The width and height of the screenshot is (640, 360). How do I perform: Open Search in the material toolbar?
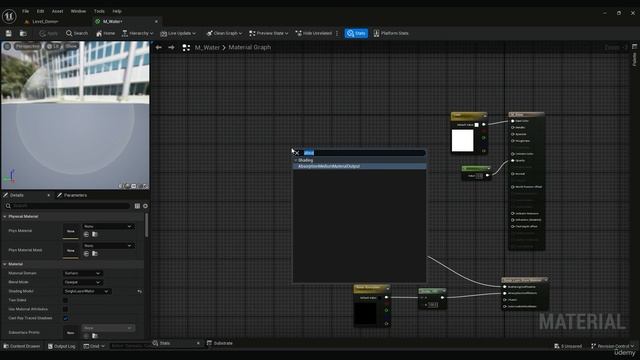(x=77, y=33)
